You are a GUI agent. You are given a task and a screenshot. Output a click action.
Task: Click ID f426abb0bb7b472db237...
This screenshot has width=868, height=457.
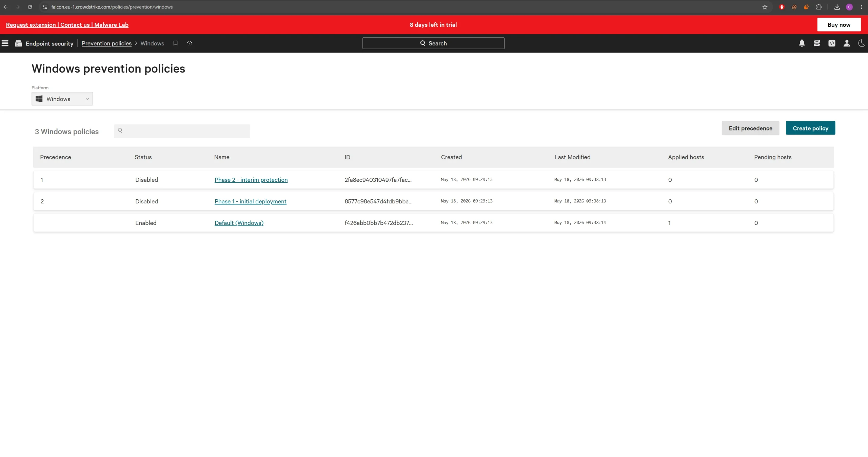tap(379, 223)
